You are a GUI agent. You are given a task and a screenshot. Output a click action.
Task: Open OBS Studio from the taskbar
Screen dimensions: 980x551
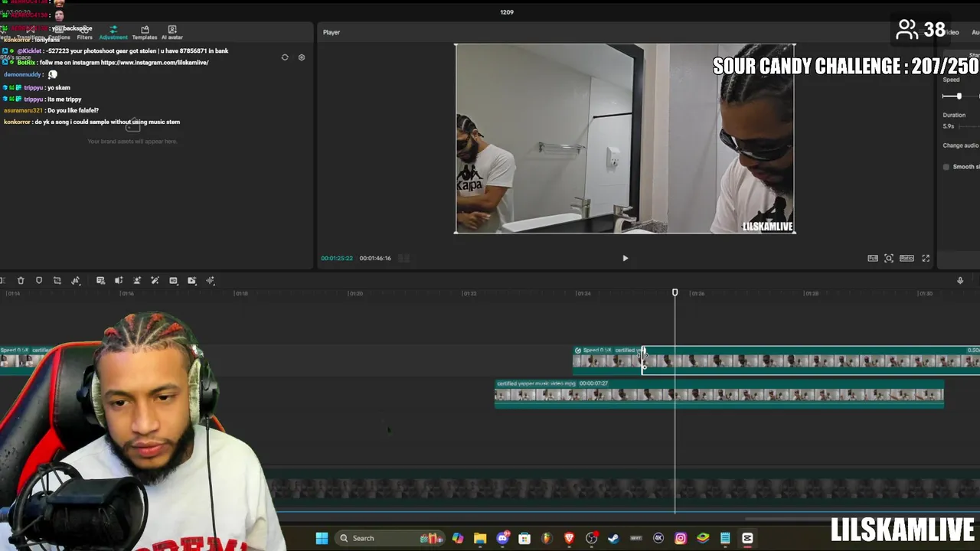(591, 538)
